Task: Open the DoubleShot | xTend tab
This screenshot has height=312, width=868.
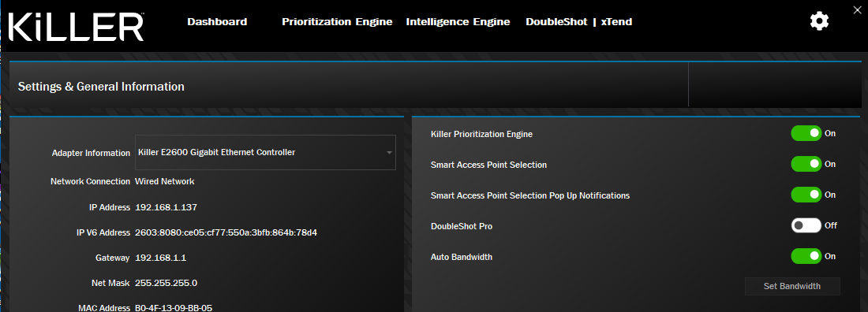Action: point(579,22)
